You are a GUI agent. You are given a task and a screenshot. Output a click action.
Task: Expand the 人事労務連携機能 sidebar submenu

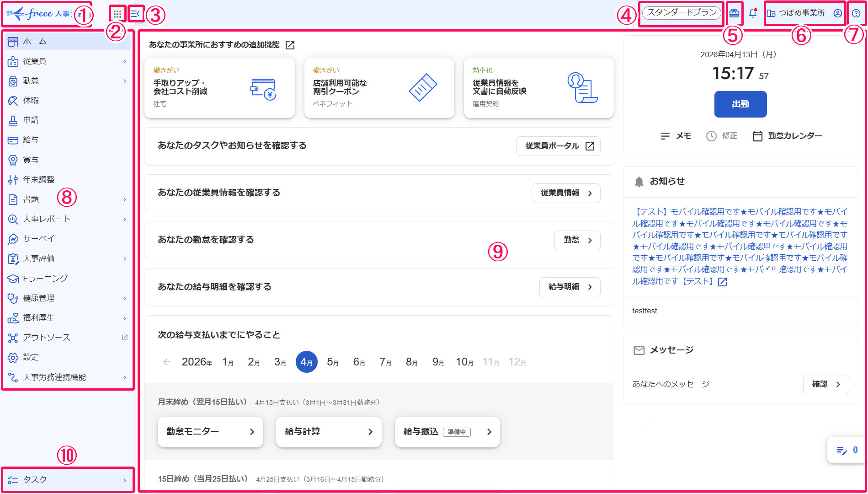[x=125, y=377]
